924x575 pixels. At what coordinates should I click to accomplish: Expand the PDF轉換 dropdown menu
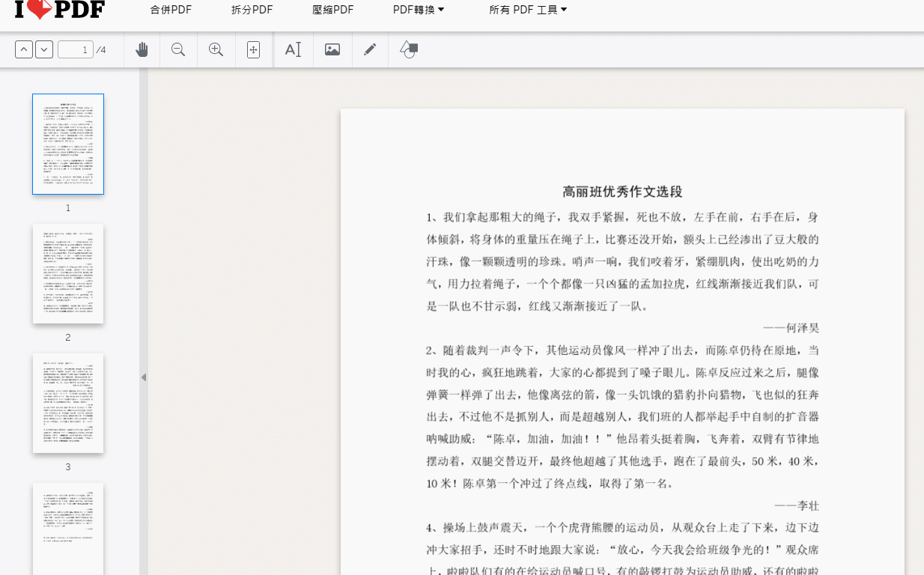(x=419, y=10)
